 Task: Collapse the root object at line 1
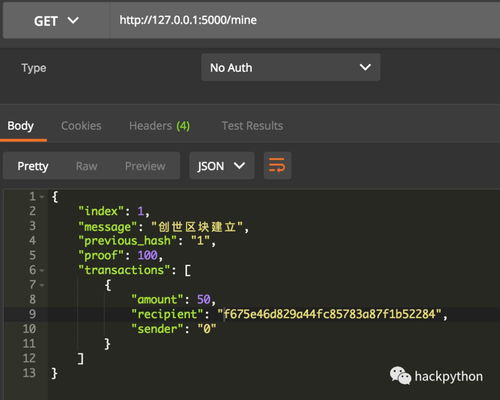tap(42, 197)
